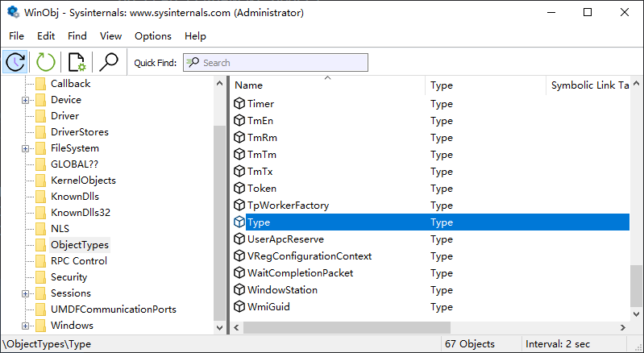
Task: Click the magnifying glass Find icon
Action: (109, 62)
